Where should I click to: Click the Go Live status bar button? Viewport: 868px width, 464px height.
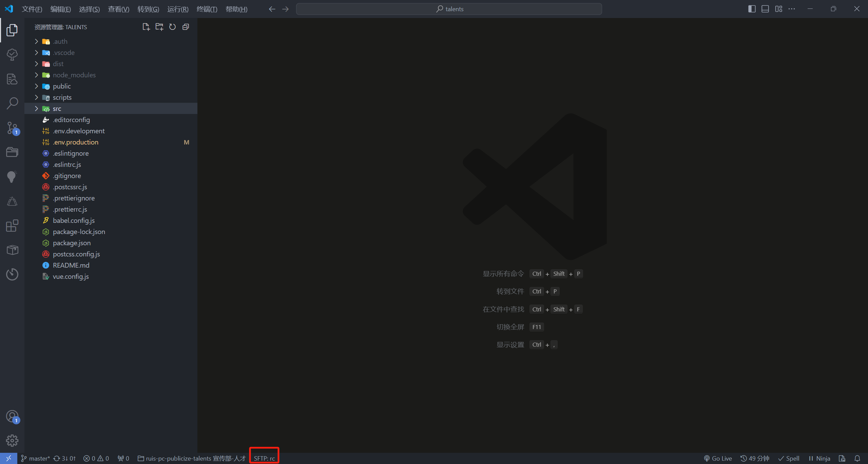coord(718,458)
